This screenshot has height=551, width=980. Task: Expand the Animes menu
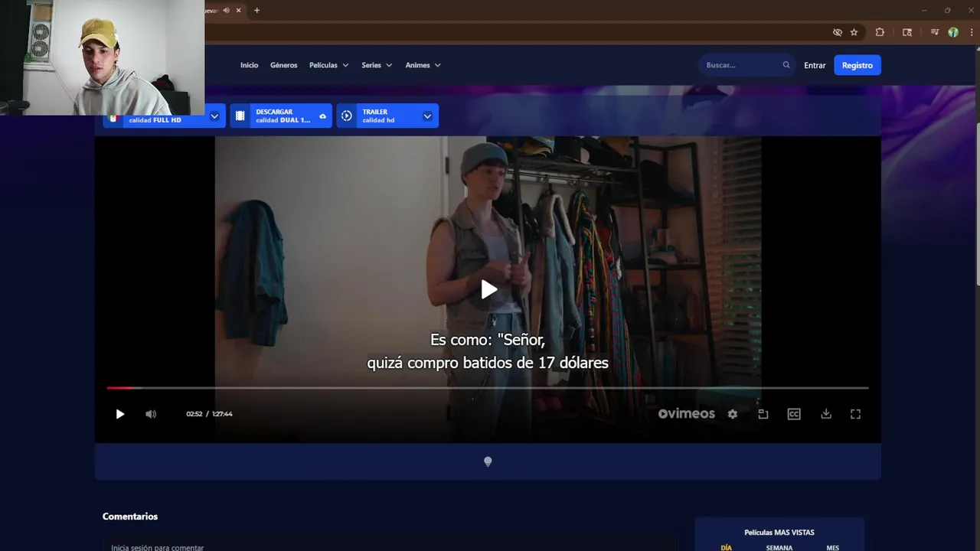pos(423,65)
